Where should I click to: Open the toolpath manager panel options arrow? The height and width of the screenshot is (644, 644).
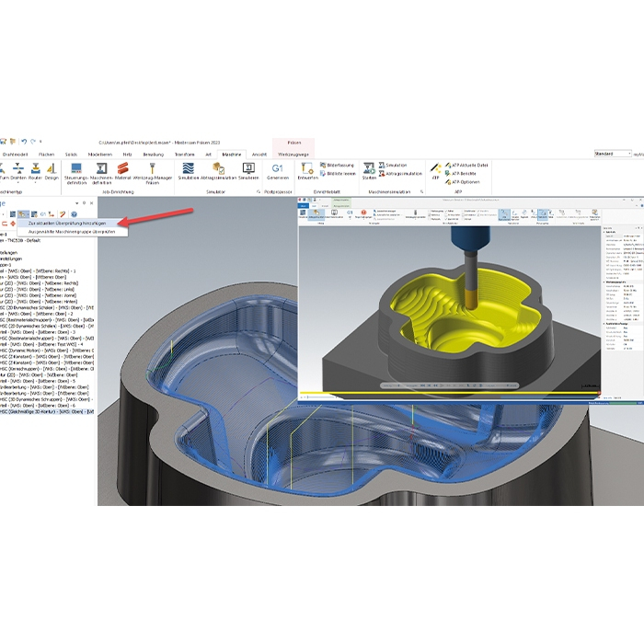(x=76, y=203)
